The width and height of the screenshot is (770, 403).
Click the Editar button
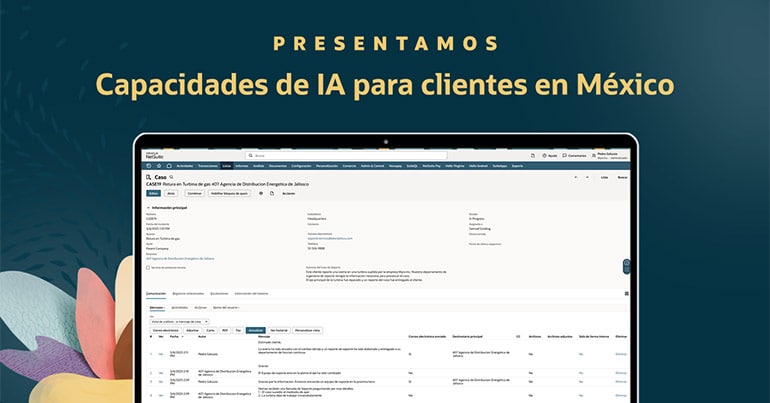(x=153, y=193)
